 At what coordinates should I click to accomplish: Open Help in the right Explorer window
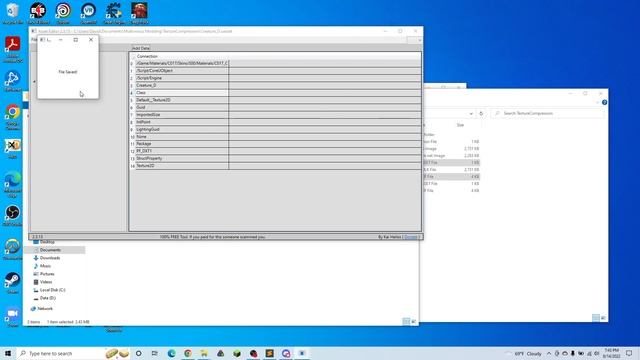(604, 102)
